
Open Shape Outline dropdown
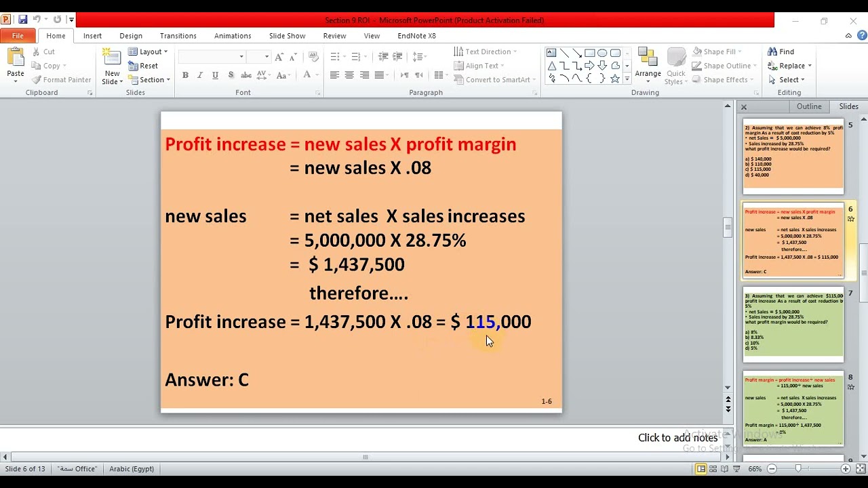(725, 66)
